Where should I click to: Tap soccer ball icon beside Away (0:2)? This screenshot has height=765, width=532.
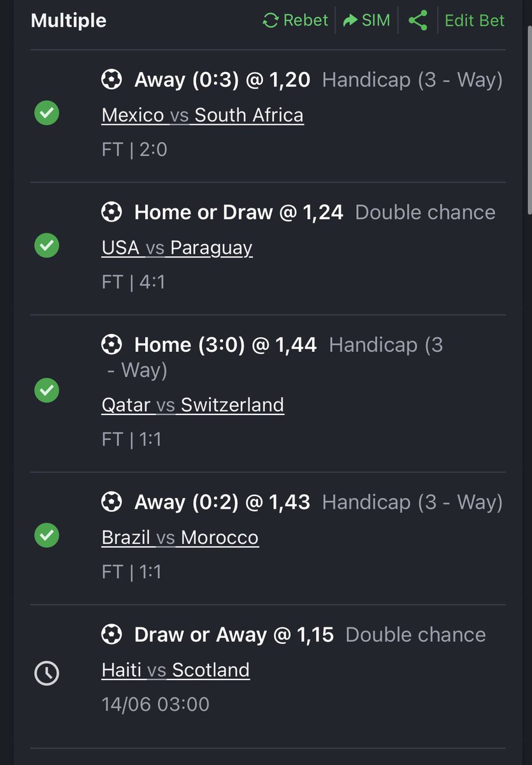(x=111, y=502)
